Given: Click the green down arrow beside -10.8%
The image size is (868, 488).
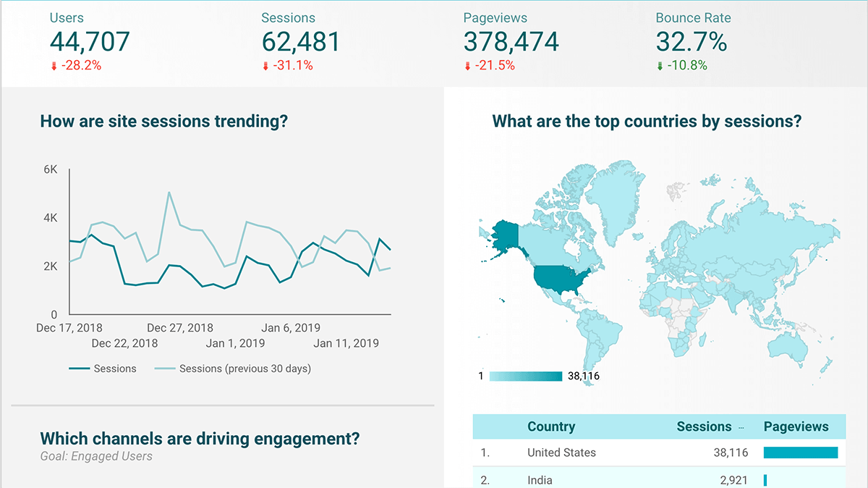Looking at the screenshot, I should (660, 66).
